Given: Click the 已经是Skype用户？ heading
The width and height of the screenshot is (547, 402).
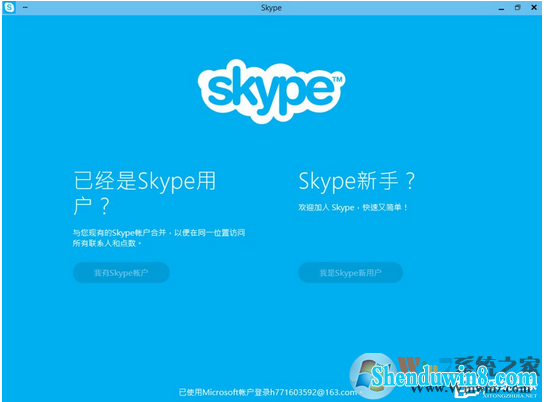Looking at the screenshot, I should (x=145, y=193).
